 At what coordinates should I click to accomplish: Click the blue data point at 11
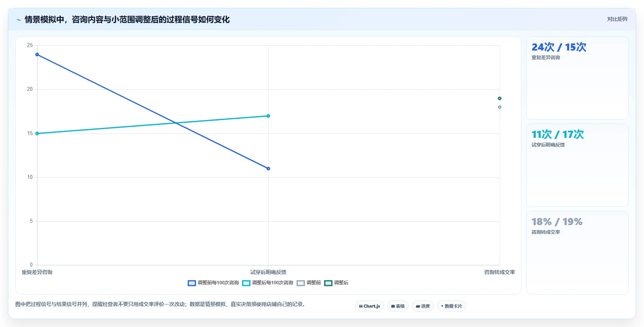pos(268,169)
